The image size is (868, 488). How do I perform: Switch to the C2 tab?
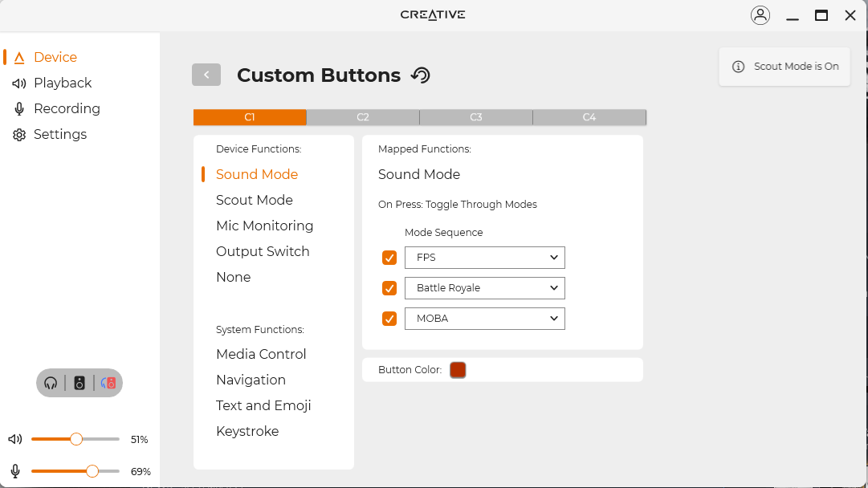click(363, 117)
